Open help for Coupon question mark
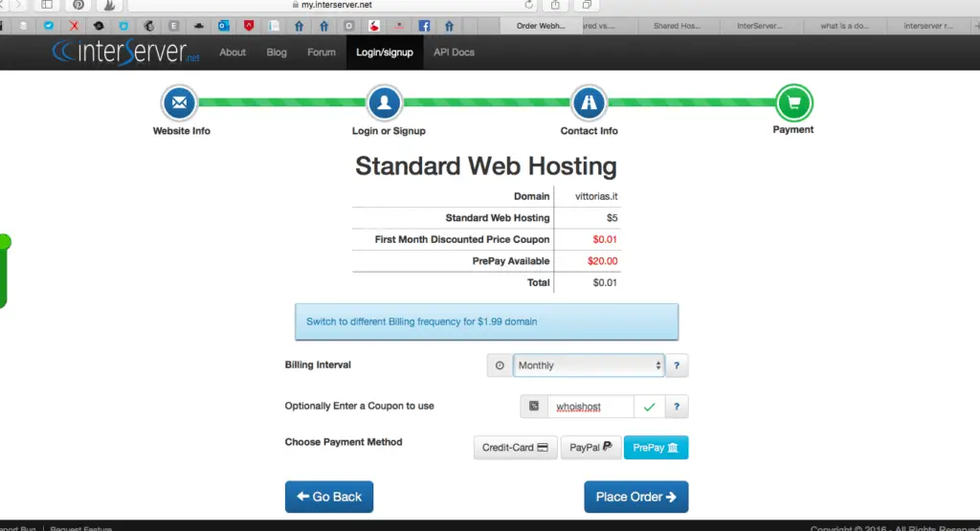980x531 pixels. click(x=677, y=407)
